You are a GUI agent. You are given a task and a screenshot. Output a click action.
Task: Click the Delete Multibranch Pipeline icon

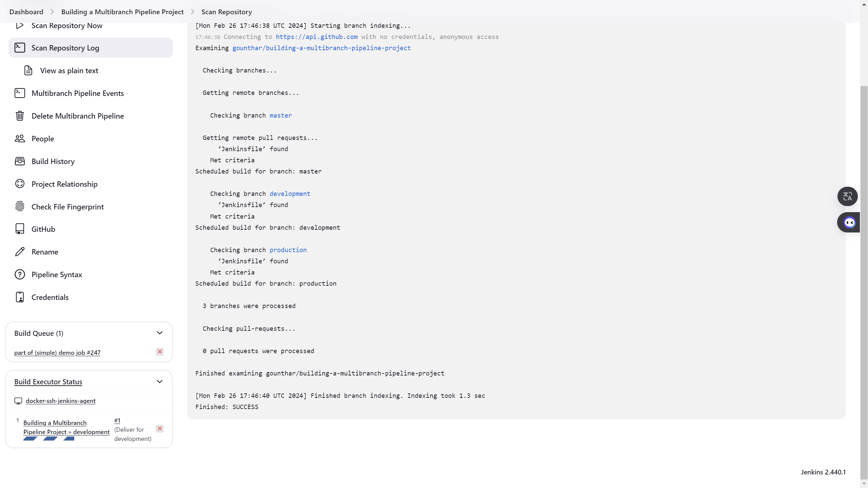pos(20,116)
